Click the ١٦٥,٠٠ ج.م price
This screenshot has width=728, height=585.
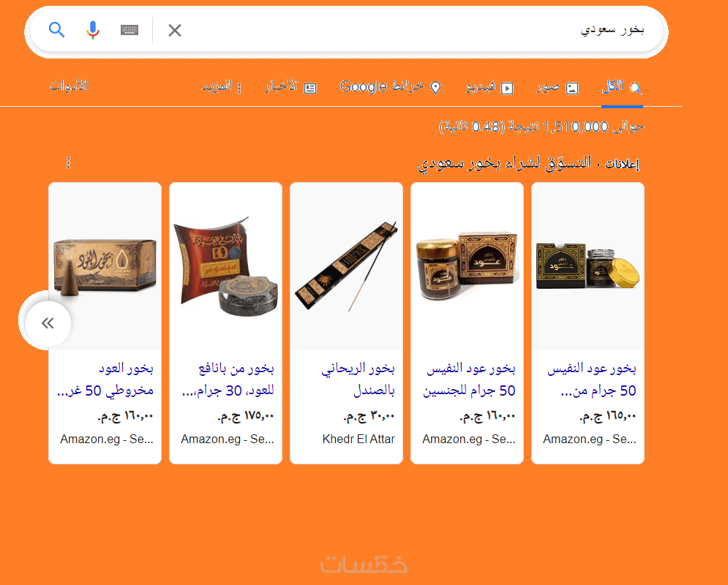[608, 416]
